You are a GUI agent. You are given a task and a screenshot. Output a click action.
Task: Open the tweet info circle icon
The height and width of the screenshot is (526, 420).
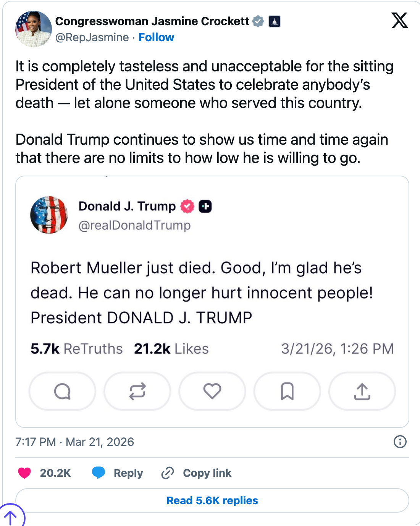click(x=400, y=442)
